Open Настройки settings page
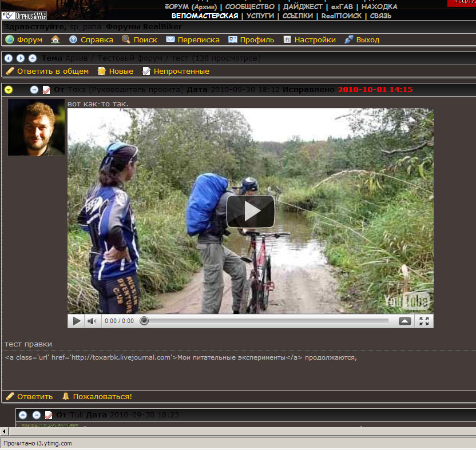476x450 pixels. (x=316, y=40)
